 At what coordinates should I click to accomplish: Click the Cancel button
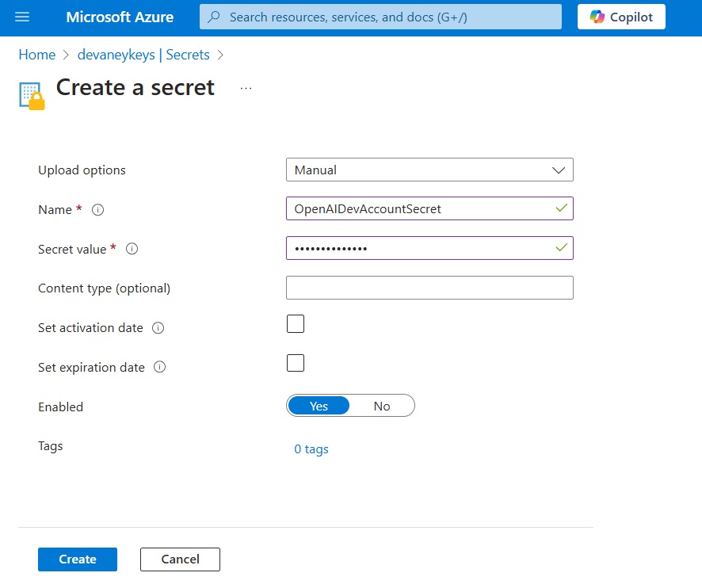180,559
